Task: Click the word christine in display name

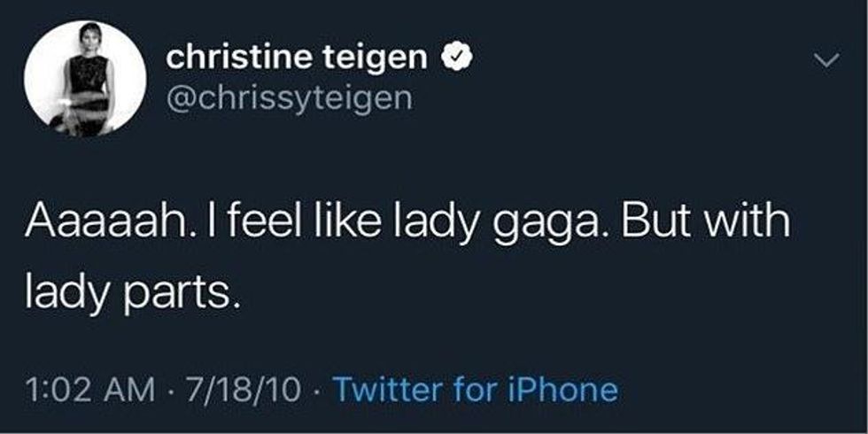Action: (246, 58)
